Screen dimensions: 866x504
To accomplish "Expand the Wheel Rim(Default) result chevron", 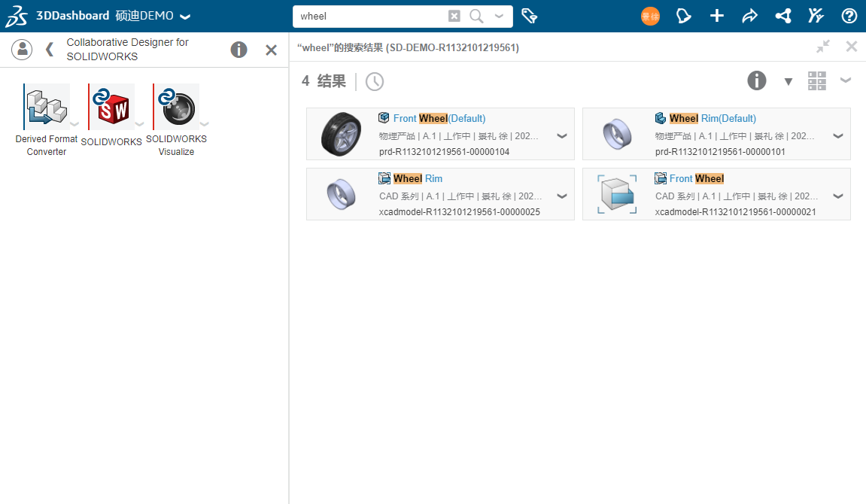I will click(x=838, y=136).
